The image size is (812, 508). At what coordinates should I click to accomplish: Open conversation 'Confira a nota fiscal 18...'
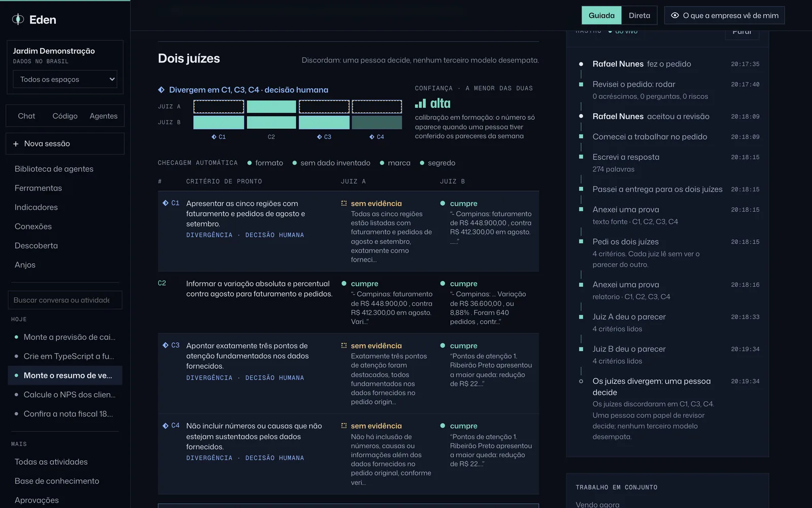[x=65, y=414]
